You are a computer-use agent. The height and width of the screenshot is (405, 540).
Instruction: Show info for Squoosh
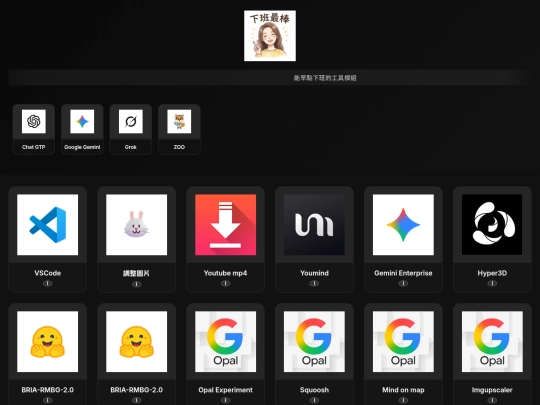click(x=314, y=400)
